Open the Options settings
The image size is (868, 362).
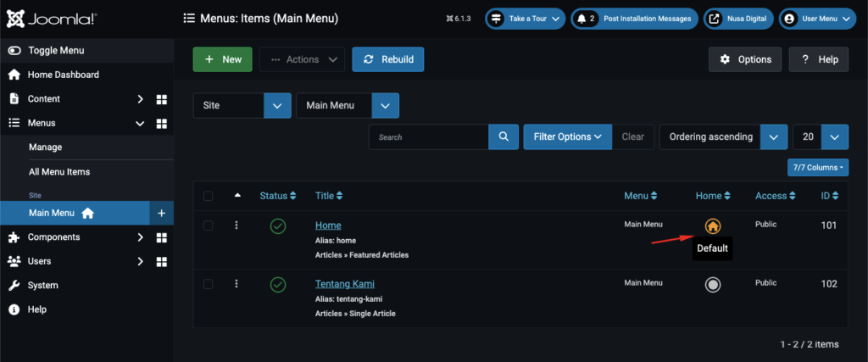click(745, 59)
